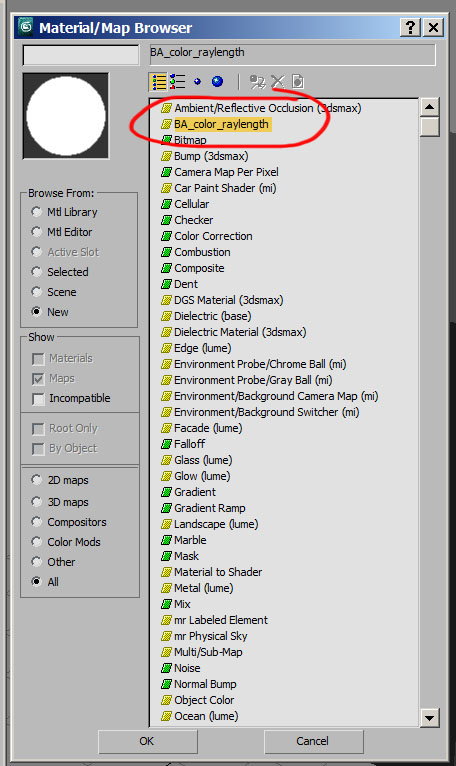The image size is (456, 766).
Task: Switch to View List mode icon
Action: [158, 82]
